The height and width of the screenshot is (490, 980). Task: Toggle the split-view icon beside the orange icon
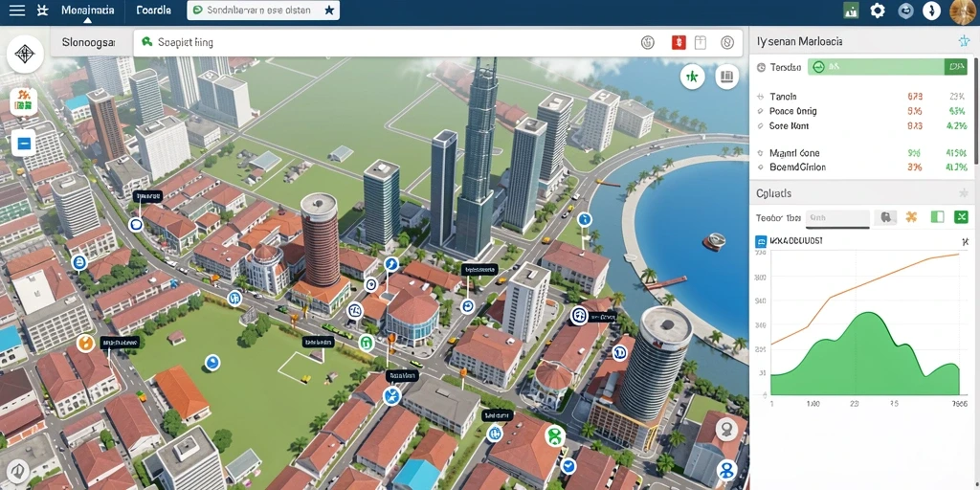pos(937,217)
